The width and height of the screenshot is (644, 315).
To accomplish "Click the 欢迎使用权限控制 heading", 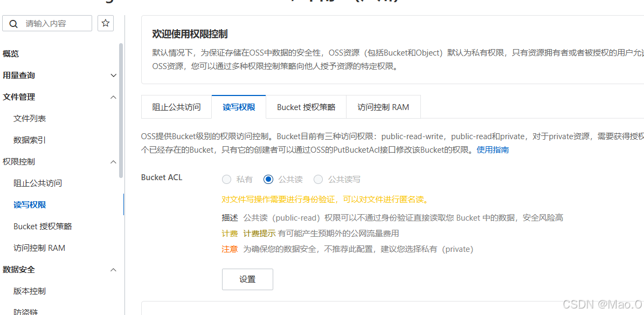I will [x=190, y=34].
